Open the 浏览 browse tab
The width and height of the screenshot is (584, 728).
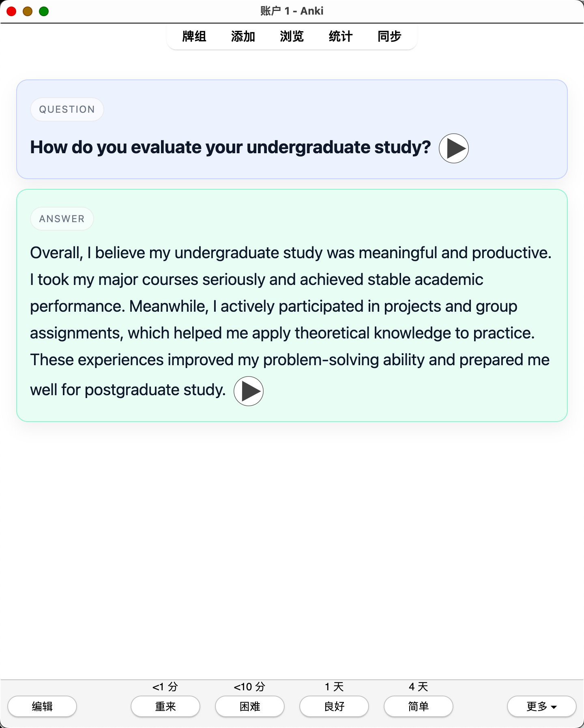click(x=292, y=36)
